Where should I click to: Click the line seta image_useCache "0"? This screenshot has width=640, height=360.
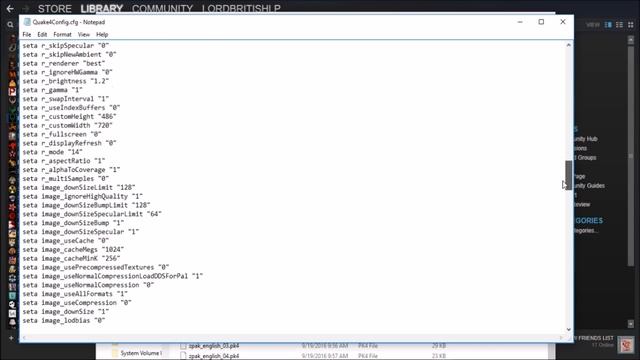[66, 241]
